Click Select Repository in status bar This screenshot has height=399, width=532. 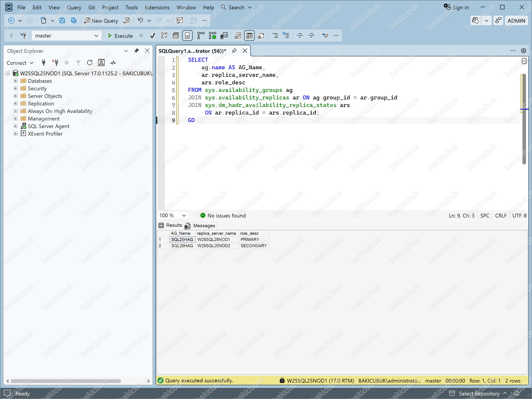click(478, 393)
